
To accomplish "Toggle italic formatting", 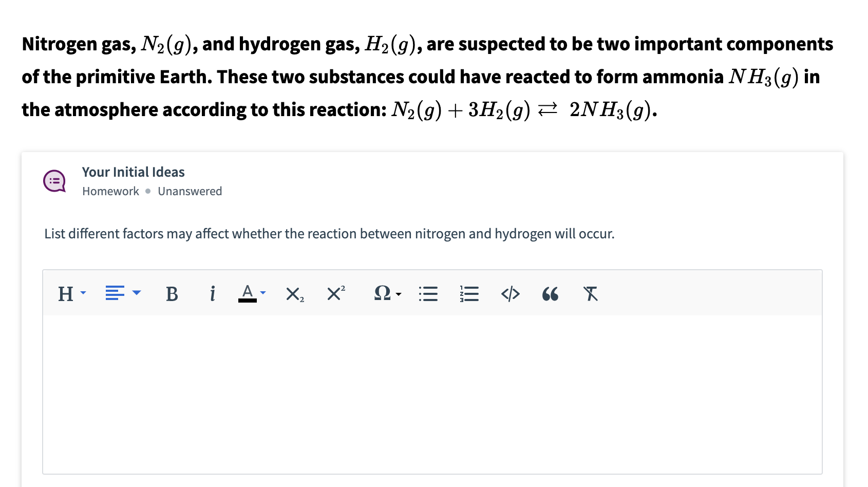I will pos(212,294).
